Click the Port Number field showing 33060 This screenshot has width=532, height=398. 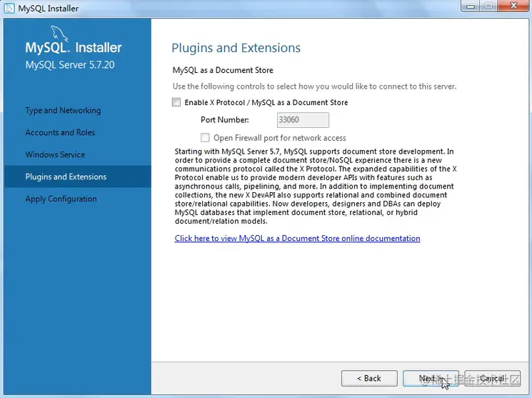pyautogui.click(x=303, y=120)
